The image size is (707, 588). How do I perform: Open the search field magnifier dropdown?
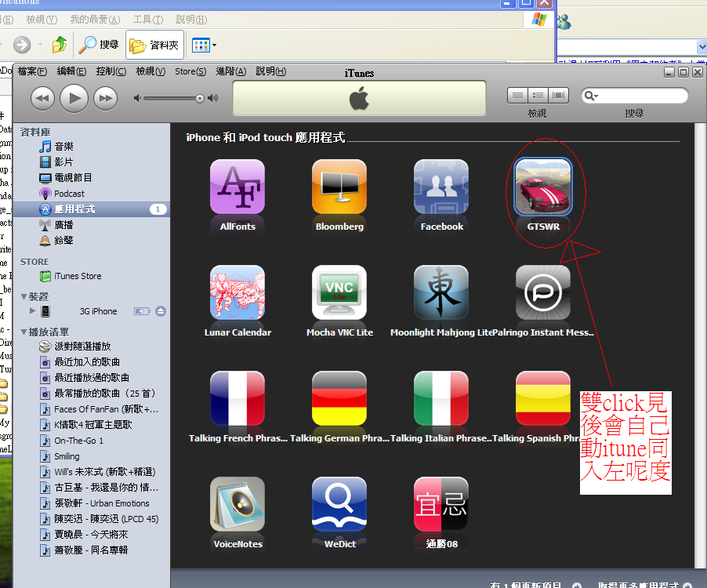591,96
